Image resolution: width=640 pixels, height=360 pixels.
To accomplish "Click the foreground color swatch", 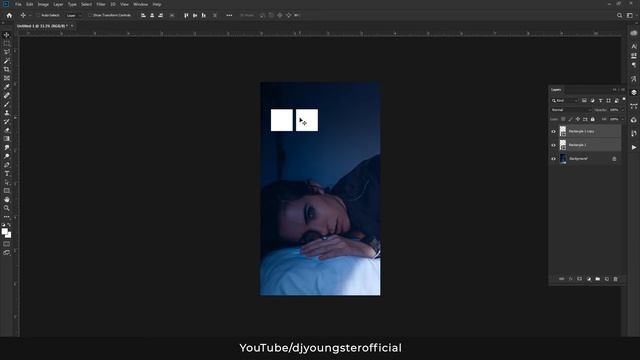I will coord(4,231).
